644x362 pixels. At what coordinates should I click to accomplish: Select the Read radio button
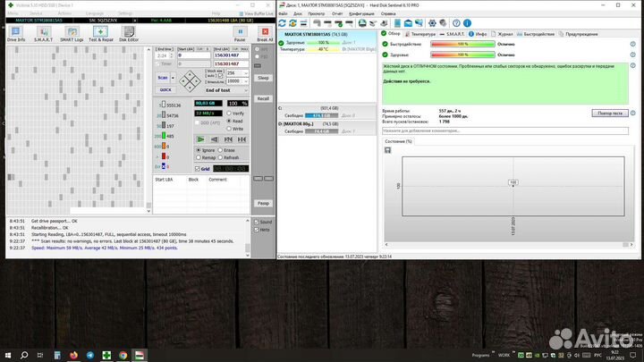tap(229, 121)
